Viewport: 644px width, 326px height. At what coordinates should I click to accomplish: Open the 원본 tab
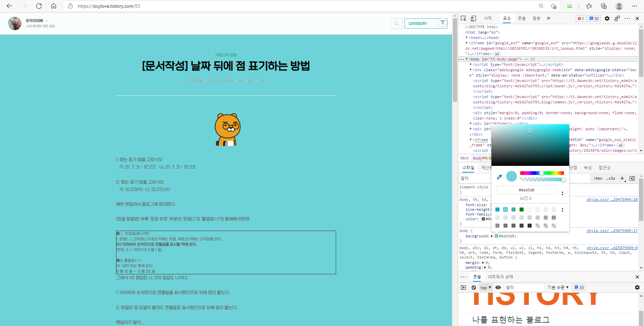536,18
